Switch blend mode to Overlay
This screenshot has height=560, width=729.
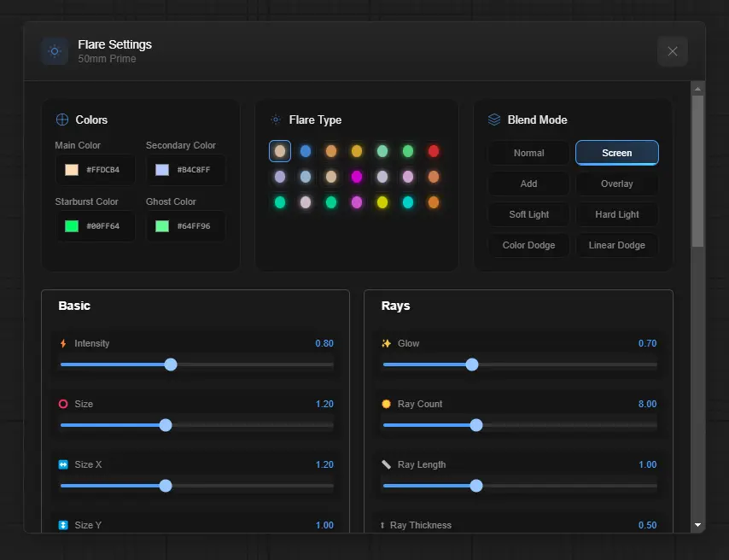pos(616,184)
